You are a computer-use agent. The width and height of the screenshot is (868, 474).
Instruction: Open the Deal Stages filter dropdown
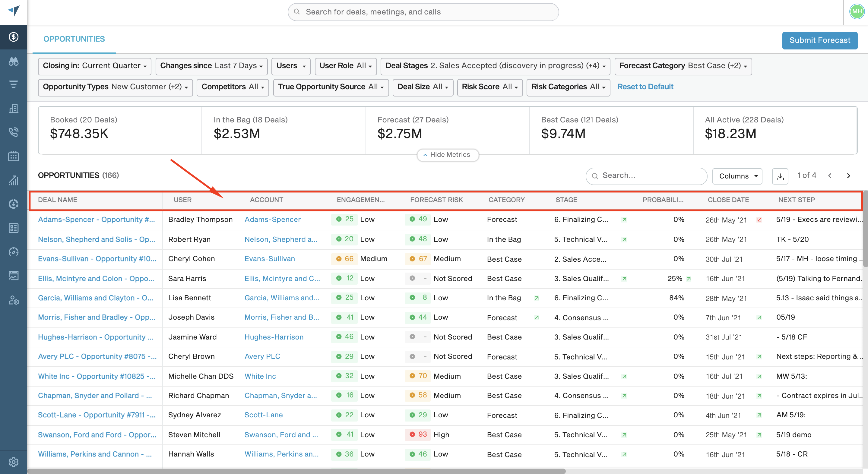(495, 66)
